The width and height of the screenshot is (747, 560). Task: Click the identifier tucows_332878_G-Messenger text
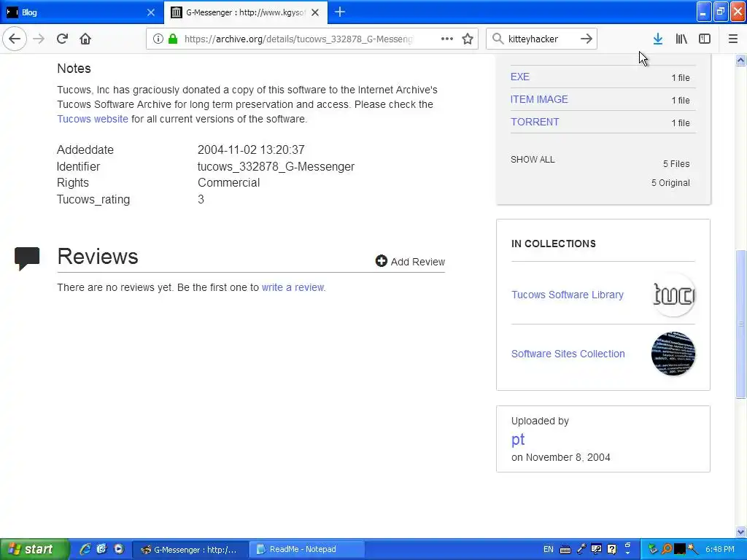click(276, 167)
